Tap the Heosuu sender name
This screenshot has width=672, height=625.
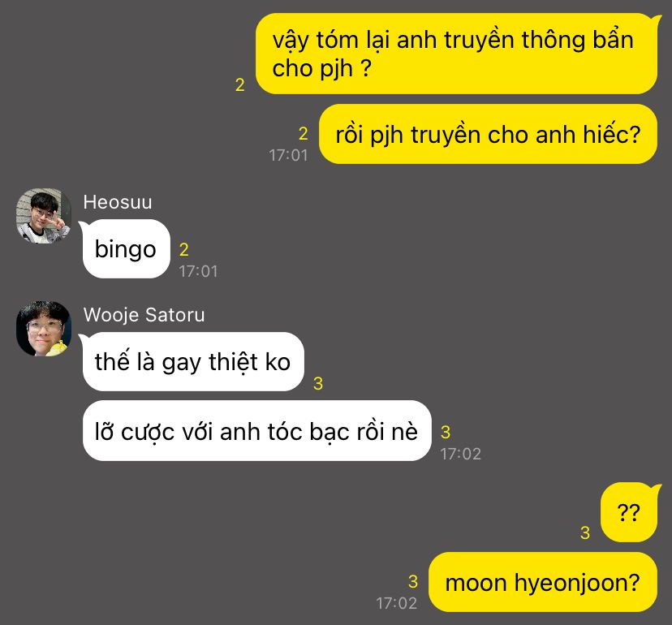[x=118, y=202]
